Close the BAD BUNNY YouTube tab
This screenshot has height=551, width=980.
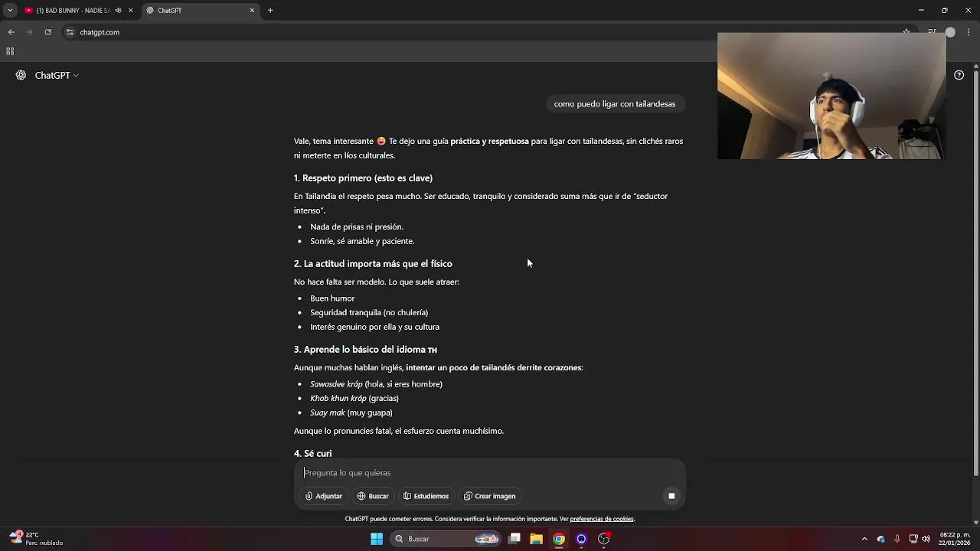130,11
